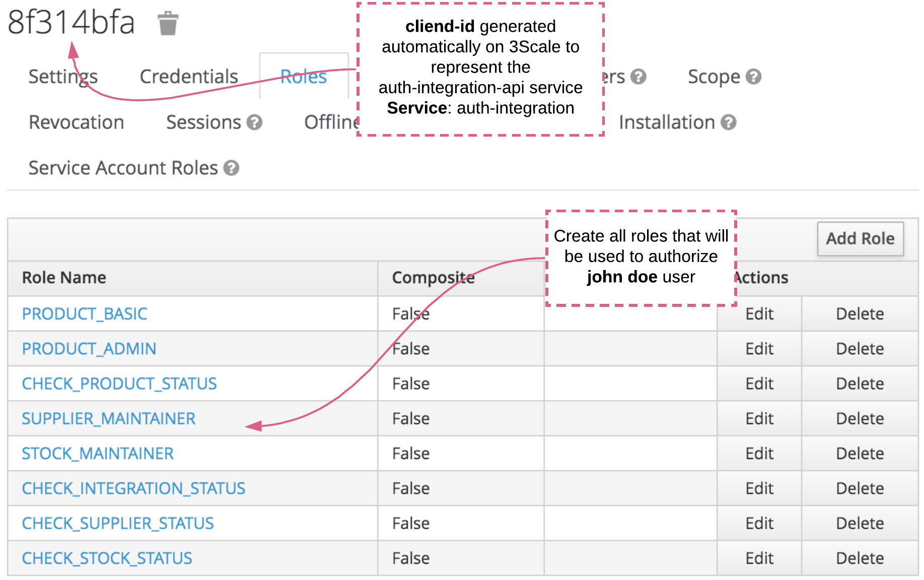Open the CHECK_INTEGRATION_STATUS role
The height and width of the screenshot is (580, 924).
tap(133, 488)
